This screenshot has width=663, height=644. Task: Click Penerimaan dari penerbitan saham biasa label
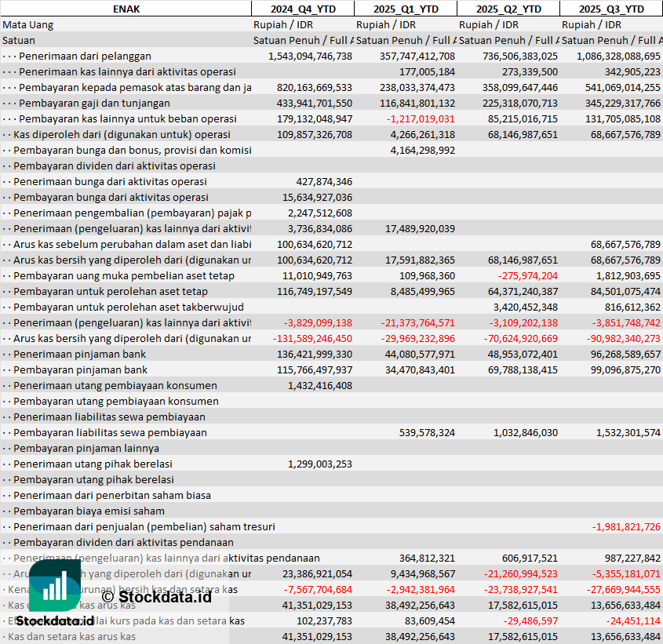[112, 495]
